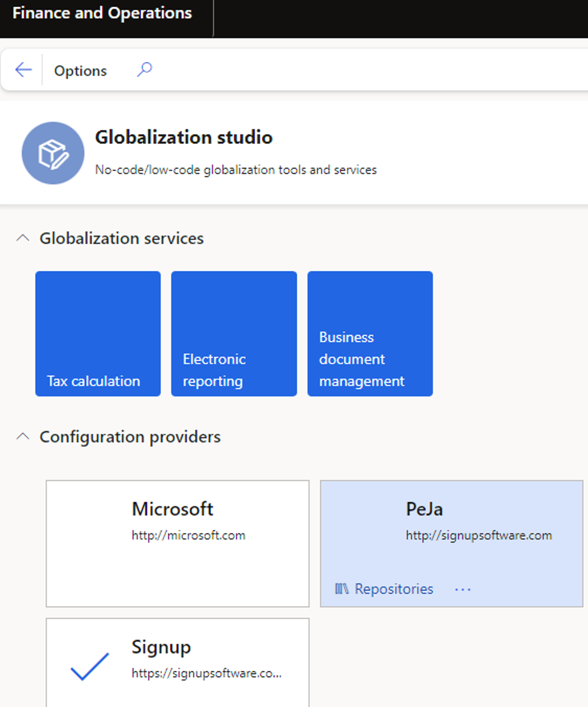The image size is (588, 707).
Task: Click the active checkmark on Signup provider
Action: click(90, 666)
